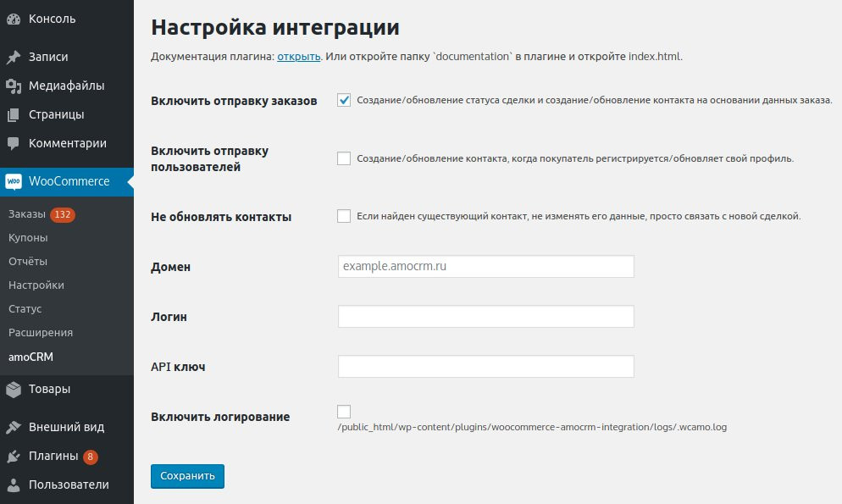Click the Пользователи person icon
Screen dimensions: 842x504
tap(14, 485)
